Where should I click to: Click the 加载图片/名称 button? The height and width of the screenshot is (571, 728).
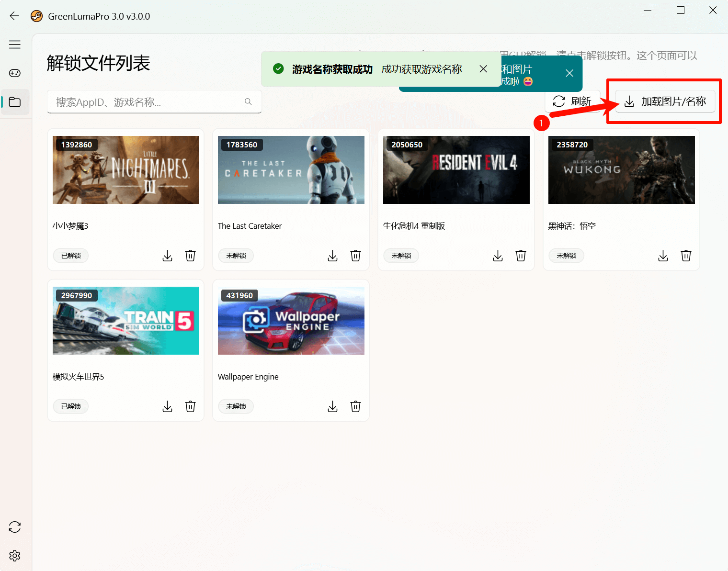pos(665,101)
